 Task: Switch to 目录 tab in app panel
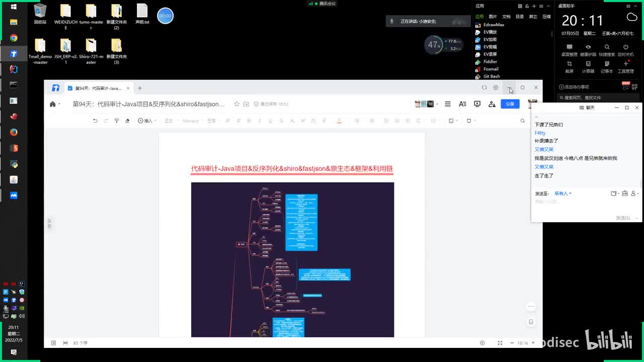tap(520, 17)
